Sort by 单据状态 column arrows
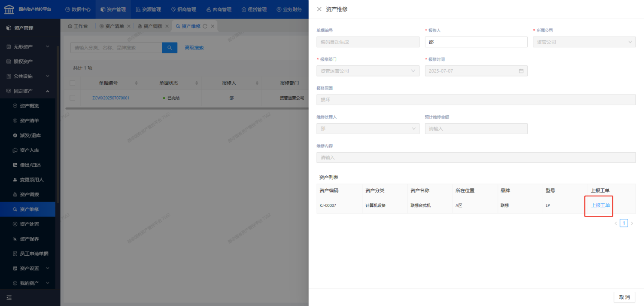 tap(197, 83)
